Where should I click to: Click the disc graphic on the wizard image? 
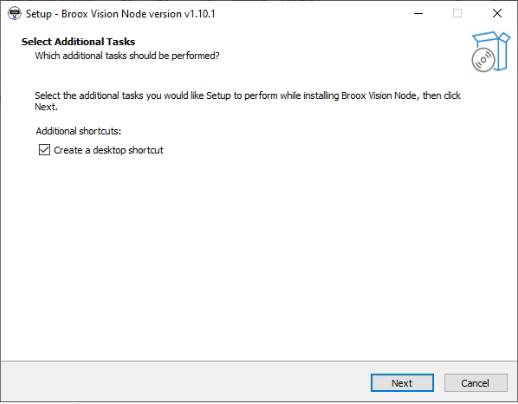click(x=483, y=60)
